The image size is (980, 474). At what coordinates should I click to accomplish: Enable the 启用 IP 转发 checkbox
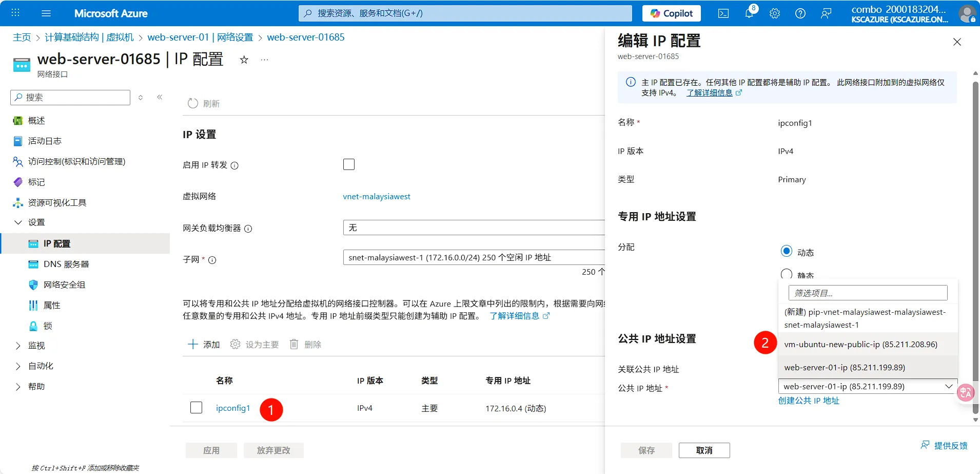tap(348, 164)
